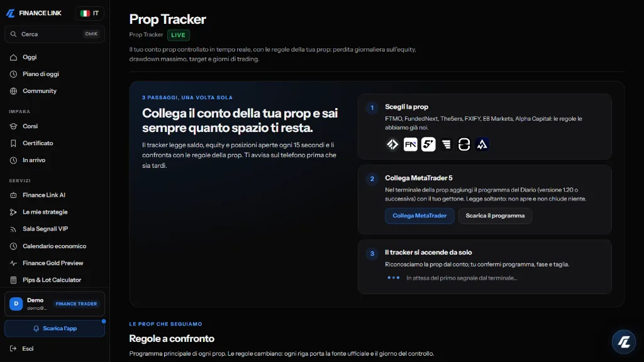
Task: Click the Le mie strategie icon
Action: [14, 212]
